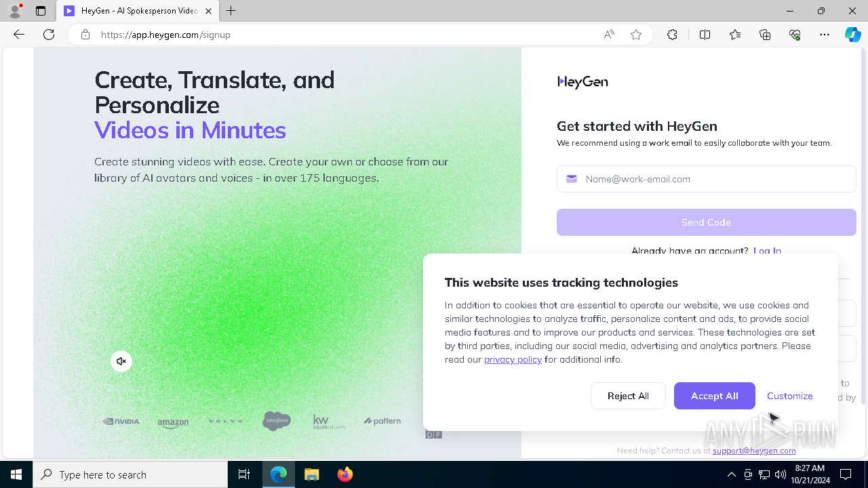Accept All tracking cookies

click(x=714, y=396)
